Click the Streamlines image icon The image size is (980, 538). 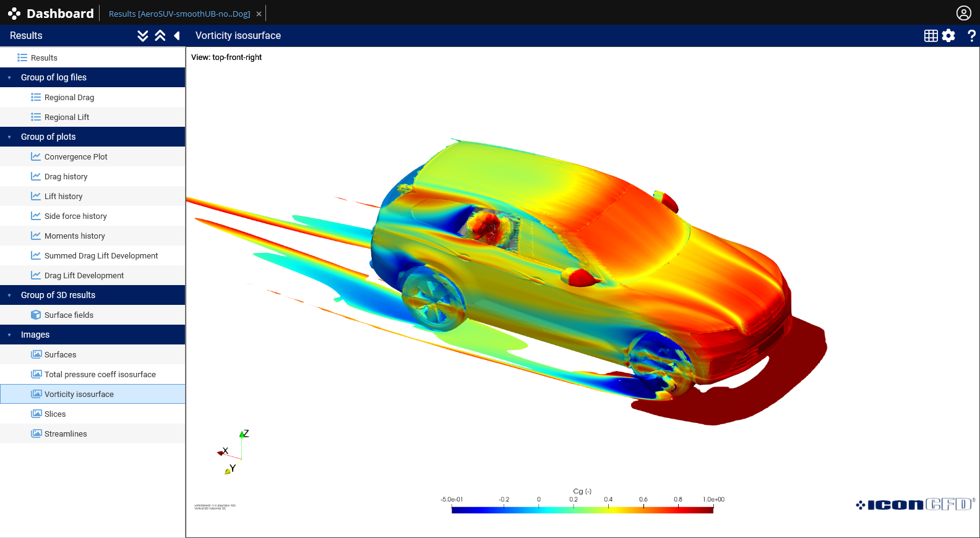coord(37,433)
